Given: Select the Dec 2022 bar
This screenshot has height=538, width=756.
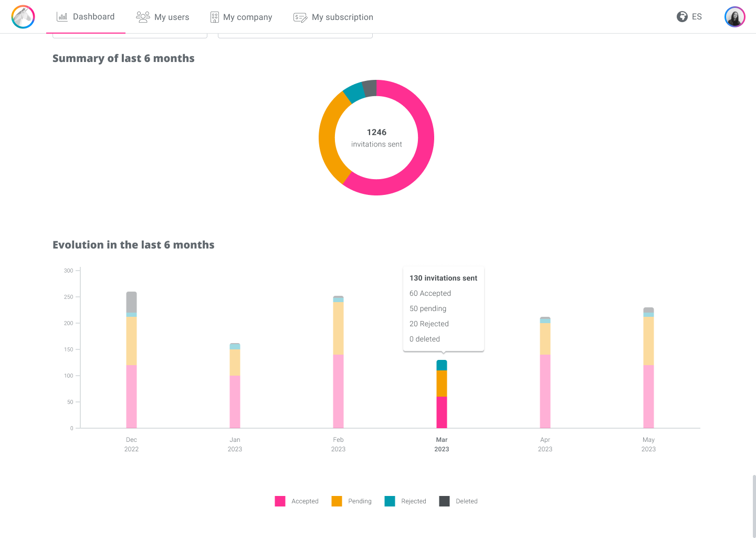Looking at the screenshot, I should click(x=131, y=360).
